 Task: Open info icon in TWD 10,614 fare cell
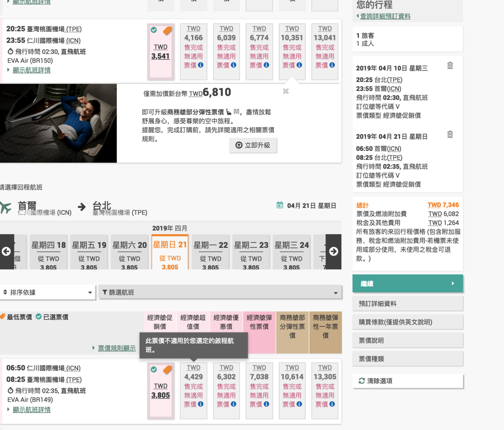(x=299, y=404)
